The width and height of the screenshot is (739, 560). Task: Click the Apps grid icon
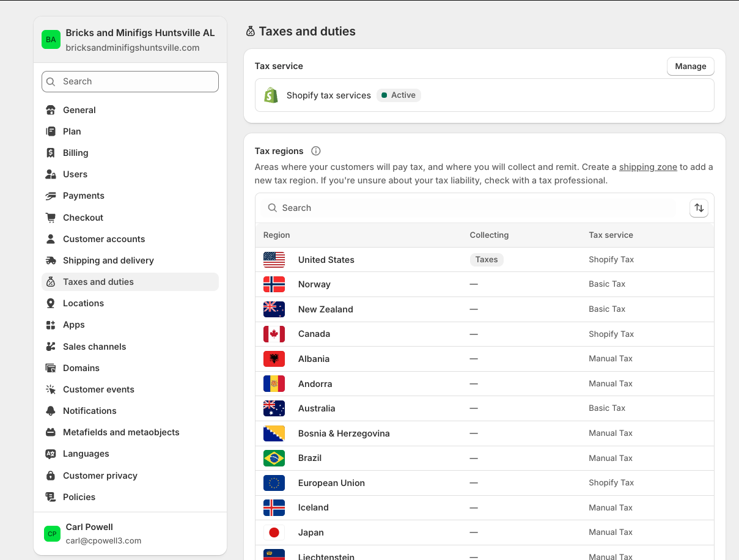coord(51,325)
